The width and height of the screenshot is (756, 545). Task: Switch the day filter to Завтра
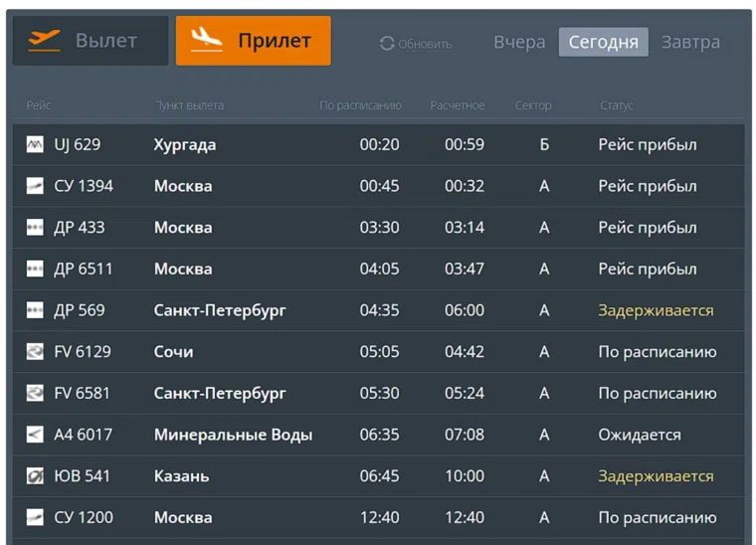point(690,42)
